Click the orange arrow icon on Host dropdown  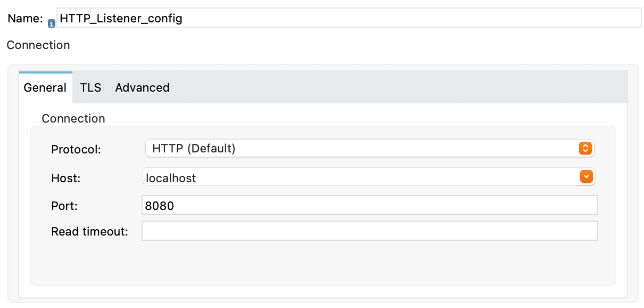586,176
